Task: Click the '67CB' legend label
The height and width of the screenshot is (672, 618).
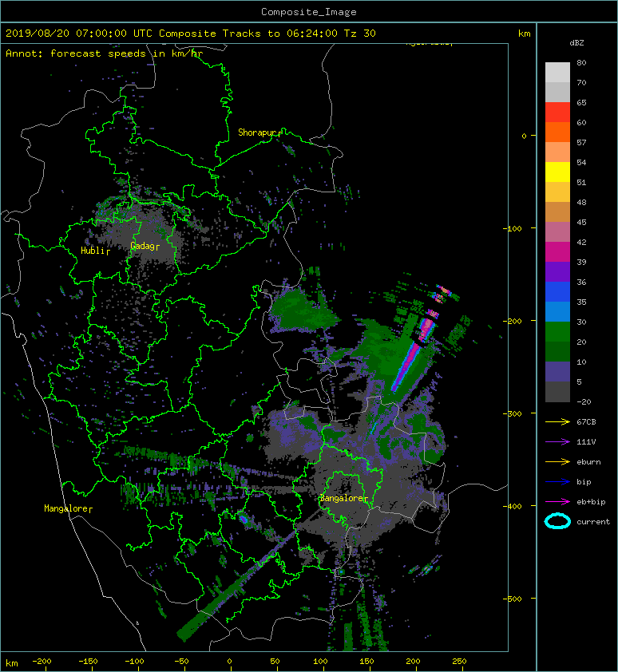Action: click(586, 421)
